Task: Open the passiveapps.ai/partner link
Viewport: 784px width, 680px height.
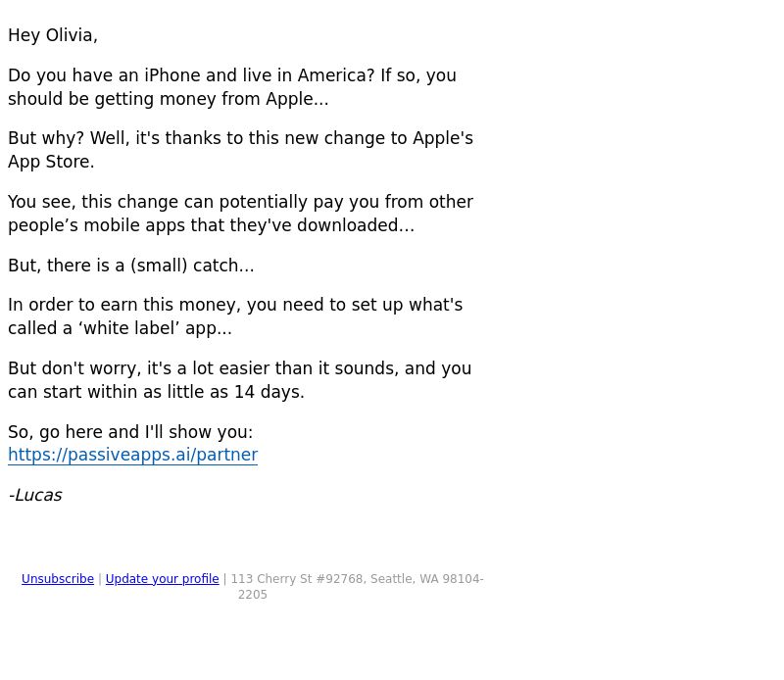Action: pos(132,455)
